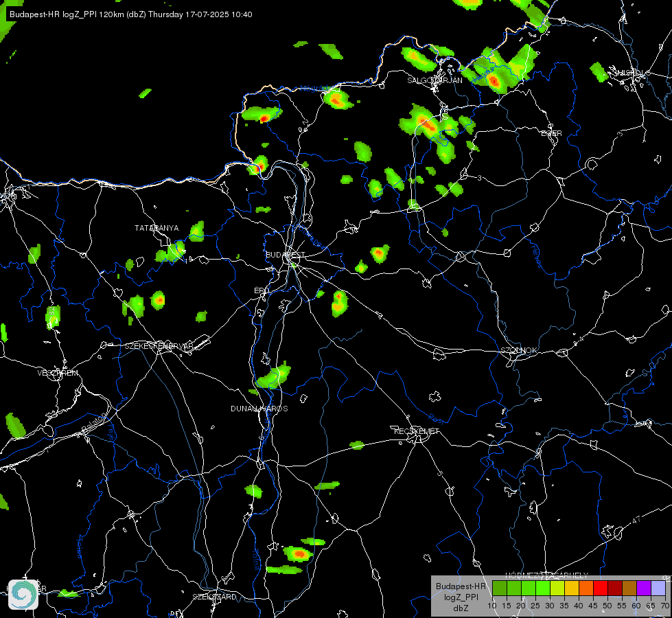The image size is (672, 618).
Task: Click the VESZPREM city label
Action: [58, 373]
